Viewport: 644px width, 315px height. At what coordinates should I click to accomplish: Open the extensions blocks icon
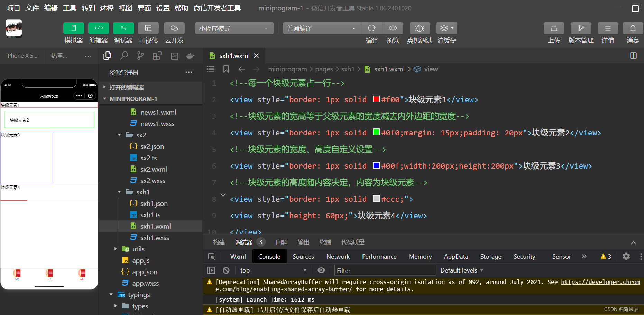pyautogui.click(x=157, y=56)
